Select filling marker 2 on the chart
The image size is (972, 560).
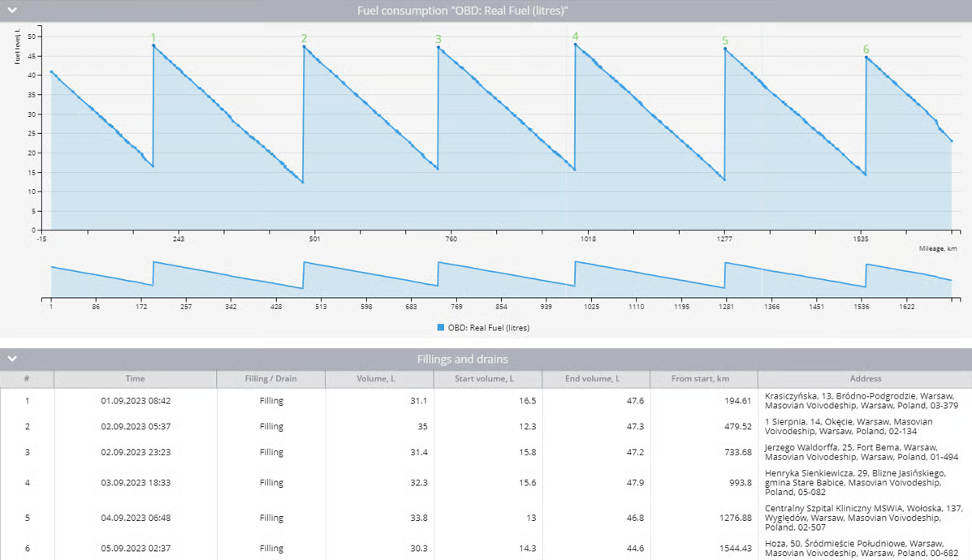pyautogui.click(x=304, y=38)
